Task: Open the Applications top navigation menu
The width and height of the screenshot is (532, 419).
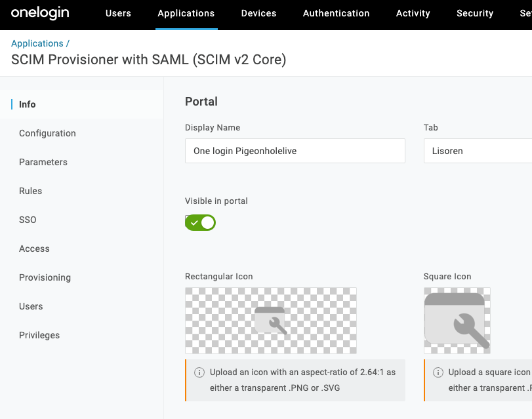Action: [186, 13]
